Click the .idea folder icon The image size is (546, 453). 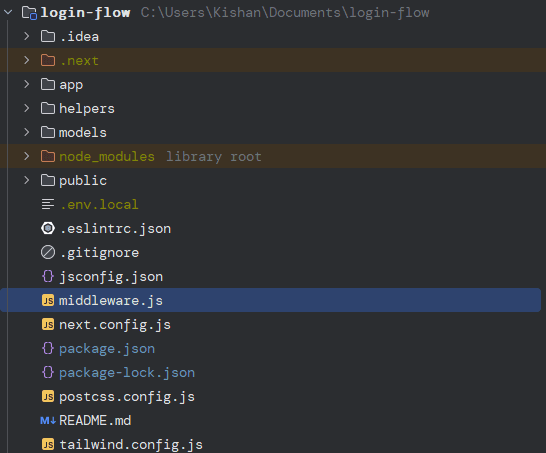(48, 36)
